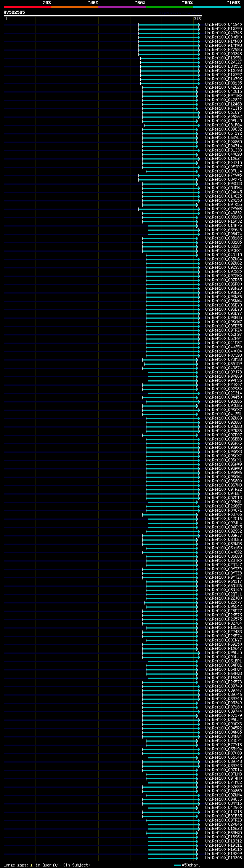The image size is (244, 868).
Task: Click the cyan alignment bar for UniRef100_Q41940
Action: pyautogui.click(x=169, y=24)
